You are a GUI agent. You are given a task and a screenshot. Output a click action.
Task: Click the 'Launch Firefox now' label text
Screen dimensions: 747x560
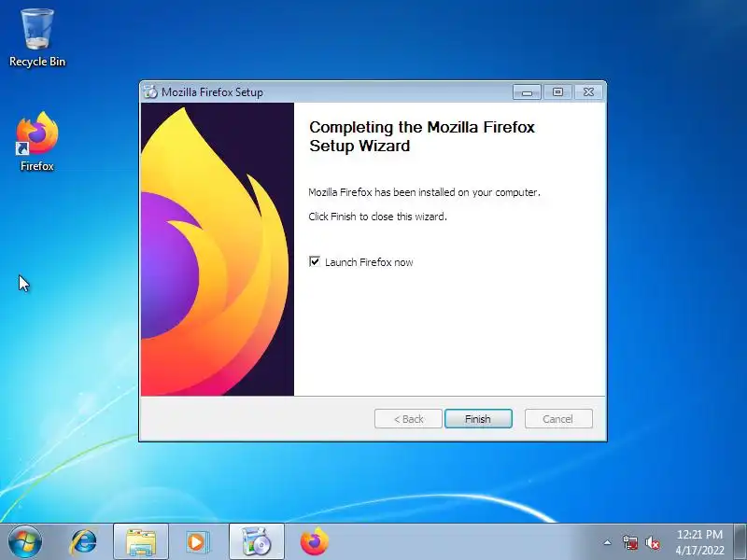[x=369, y=262]
